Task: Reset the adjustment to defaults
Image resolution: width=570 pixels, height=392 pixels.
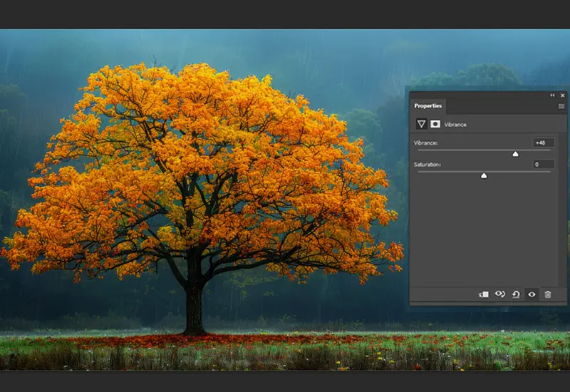Action: [516, 294]
